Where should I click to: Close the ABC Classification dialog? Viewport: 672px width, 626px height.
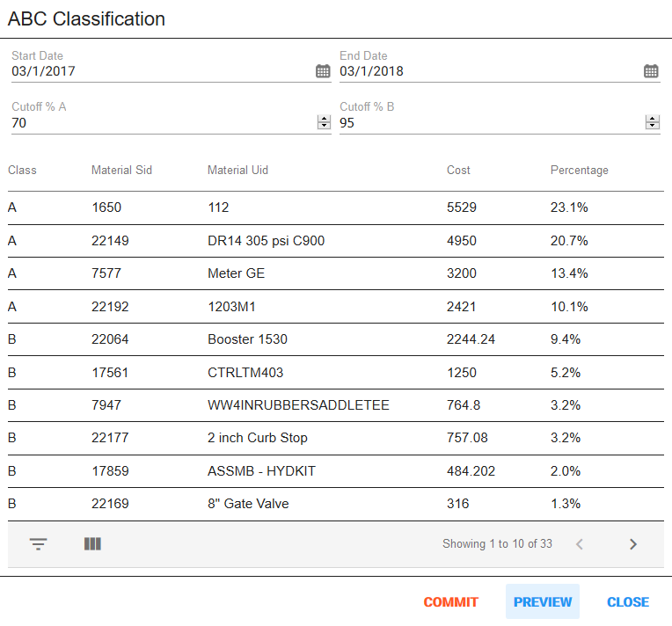(627, 602)
